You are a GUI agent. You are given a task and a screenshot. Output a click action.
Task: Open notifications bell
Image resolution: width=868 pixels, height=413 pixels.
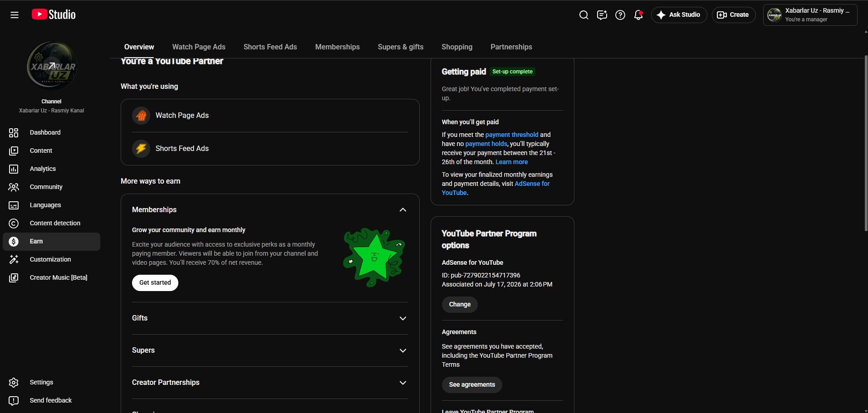tap(638, 15)
